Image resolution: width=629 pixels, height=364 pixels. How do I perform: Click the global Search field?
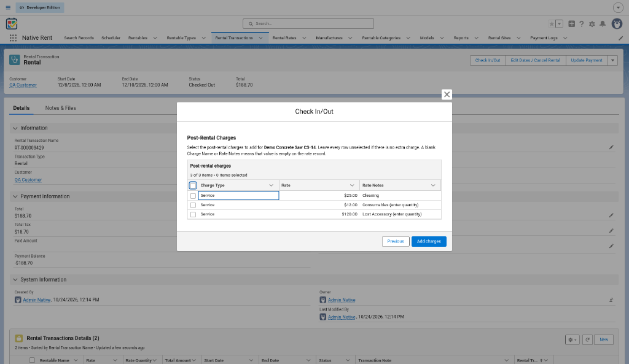coord(308,24)
